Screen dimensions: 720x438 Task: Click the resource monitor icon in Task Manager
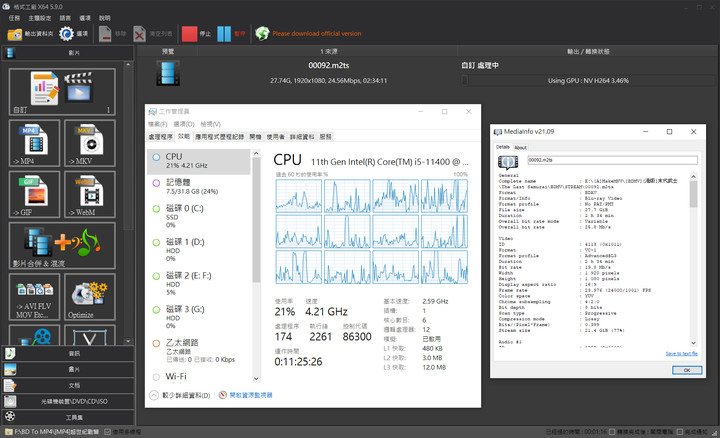tap(223, 395)
